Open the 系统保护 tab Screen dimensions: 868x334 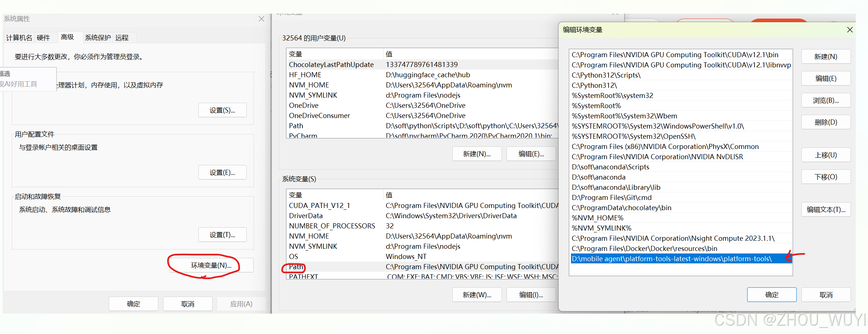[98, 38]
